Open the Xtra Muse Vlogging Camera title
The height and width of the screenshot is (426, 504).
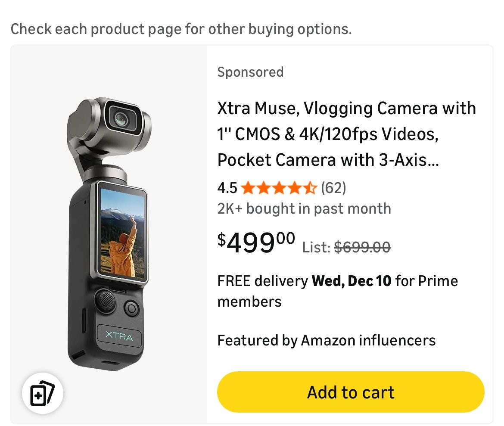pyautogui.click(x=346, y=134)
